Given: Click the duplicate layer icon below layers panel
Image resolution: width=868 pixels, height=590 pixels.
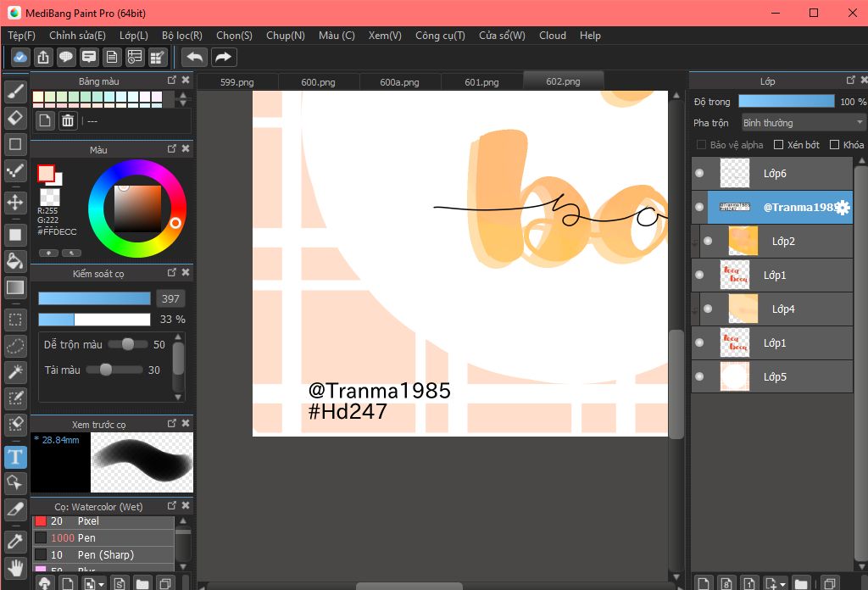Looking at the screenshot, I should tap(829, 583).
